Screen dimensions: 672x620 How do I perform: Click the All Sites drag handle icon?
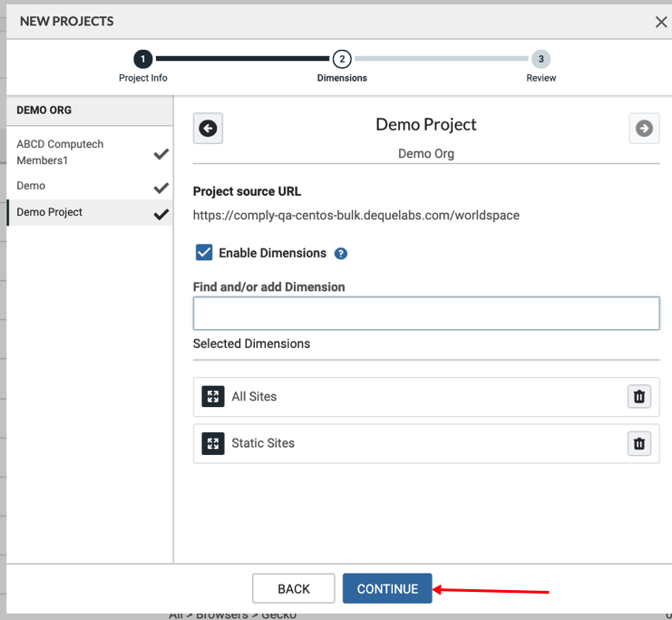213,397
